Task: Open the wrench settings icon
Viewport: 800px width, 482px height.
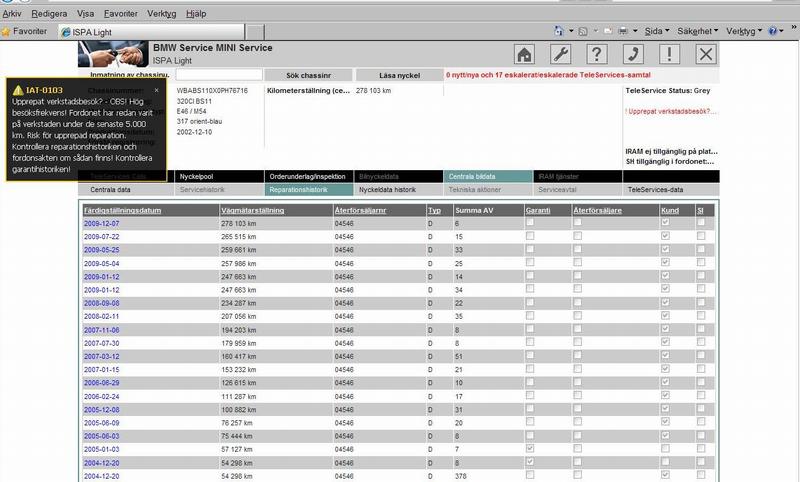Action: click(x=561, y=55)
